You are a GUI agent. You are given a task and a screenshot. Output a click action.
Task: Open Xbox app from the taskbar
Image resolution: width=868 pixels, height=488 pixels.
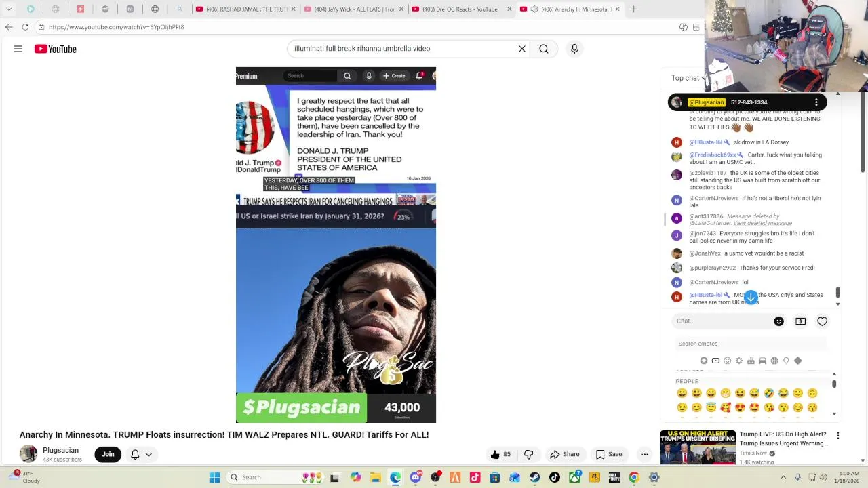point(575,477)
